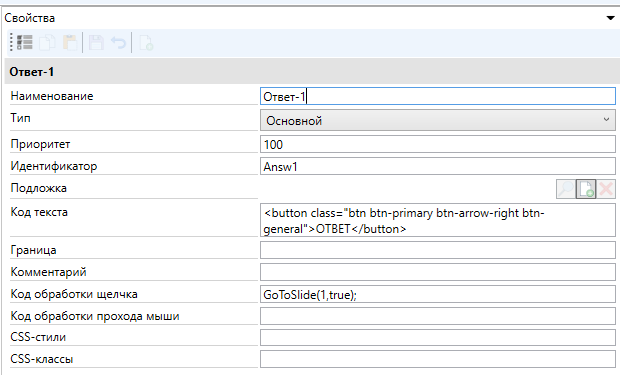
Task: Click the Приоритет field with value 100
Action: pyautogui.click(x=438, y=144)
